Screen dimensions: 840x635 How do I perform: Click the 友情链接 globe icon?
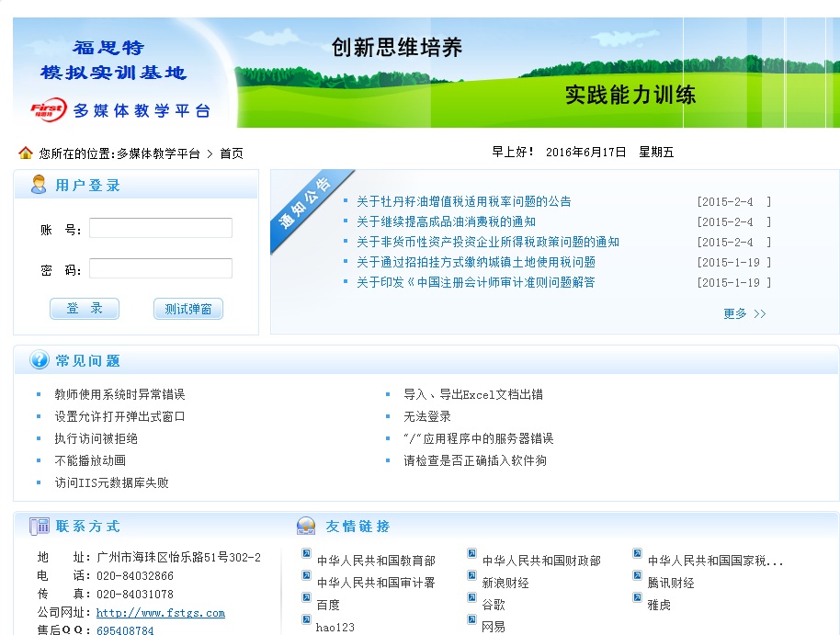(306, 527)
